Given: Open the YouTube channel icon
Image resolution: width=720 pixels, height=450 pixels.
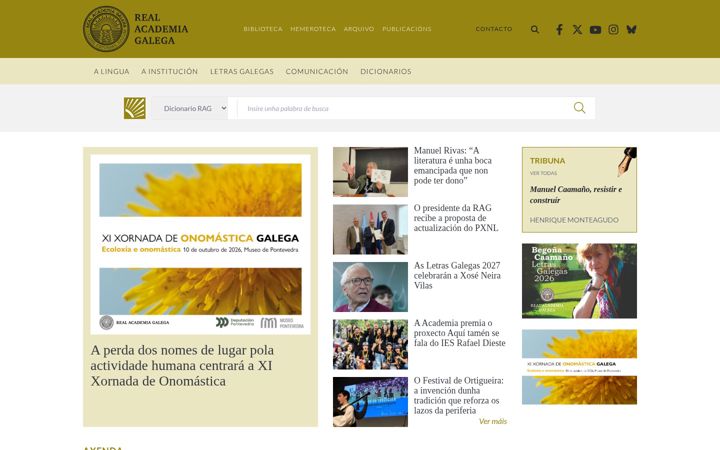Looking at the screenshot, I should click(x=596, y=30).
